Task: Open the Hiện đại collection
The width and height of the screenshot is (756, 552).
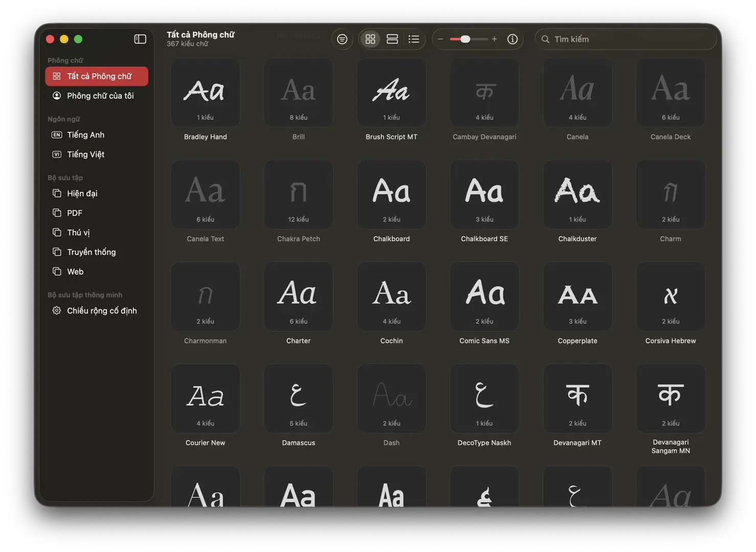Action: pos(97,194)
